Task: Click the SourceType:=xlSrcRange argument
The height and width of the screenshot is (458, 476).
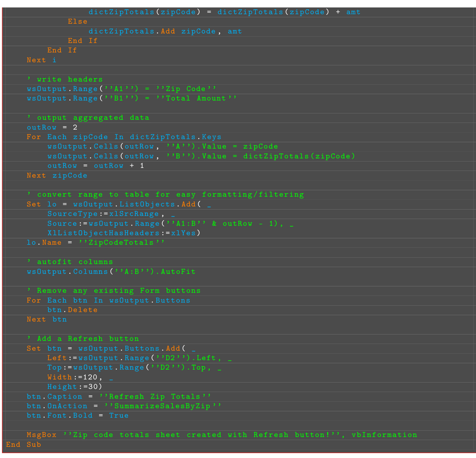Action: 103,214
